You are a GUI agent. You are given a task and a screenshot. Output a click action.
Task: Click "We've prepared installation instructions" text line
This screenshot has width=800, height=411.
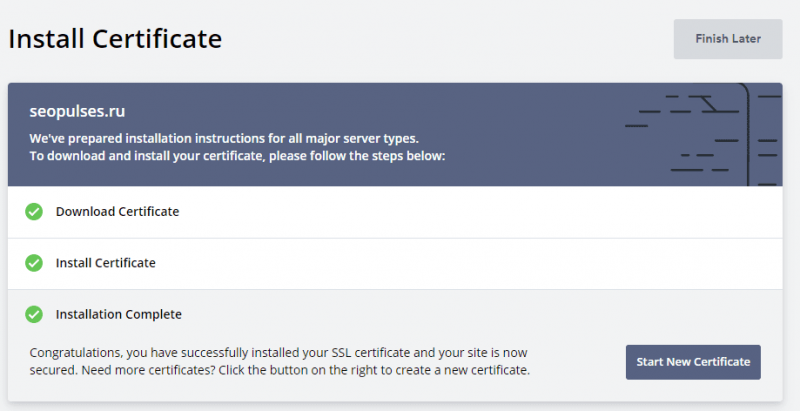click(224, 139)
